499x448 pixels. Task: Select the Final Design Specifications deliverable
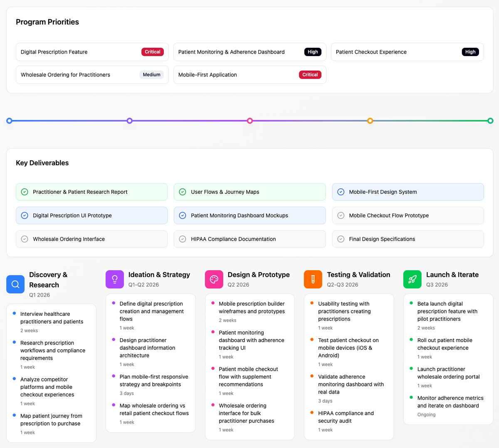pos(408,239)
